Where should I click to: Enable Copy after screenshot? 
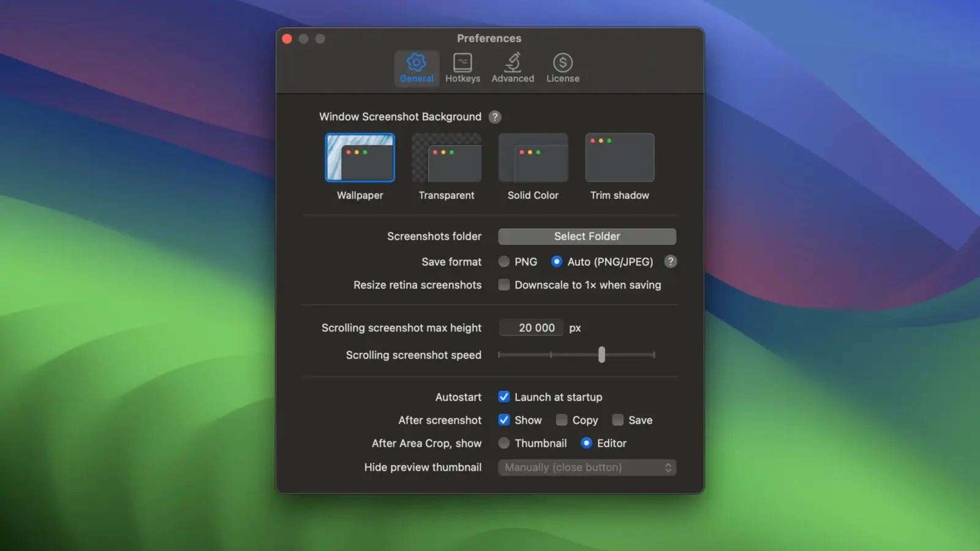[562, 420]
